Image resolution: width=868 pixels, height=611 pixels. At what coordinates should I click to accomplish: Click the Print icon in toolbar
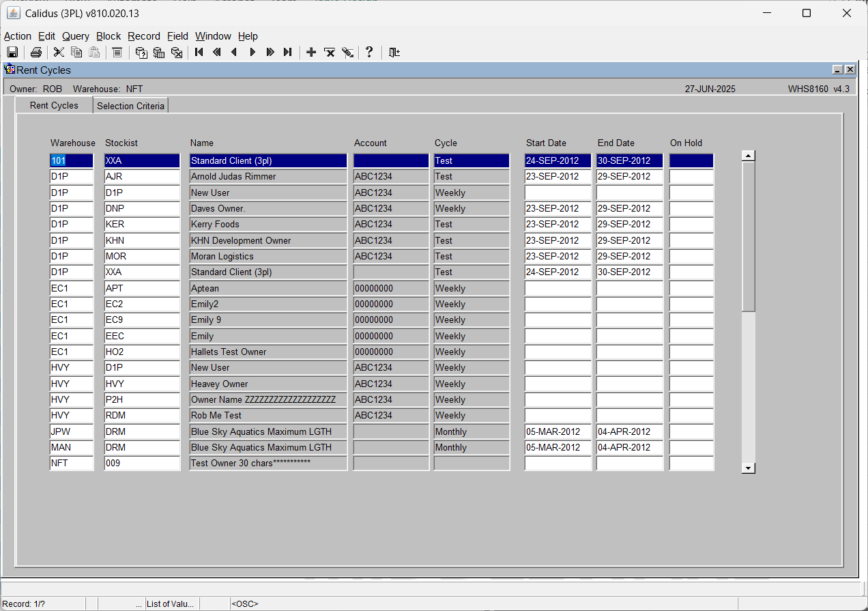point(36,53)
